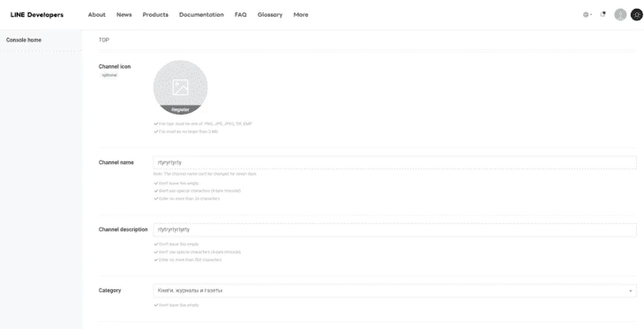
Task: Go to the LINE Developers logo
Action: [x=37, y=15]
